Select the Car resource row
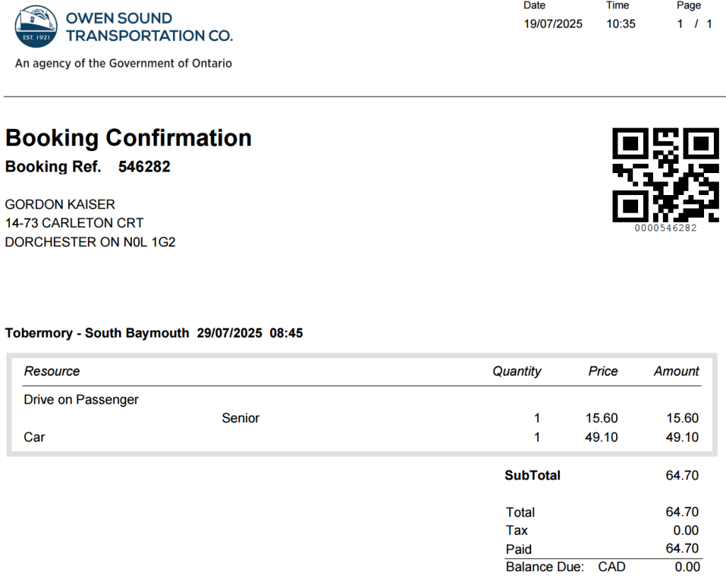Image resolution: width=726 pixels, height=588 pixels. 362,438
